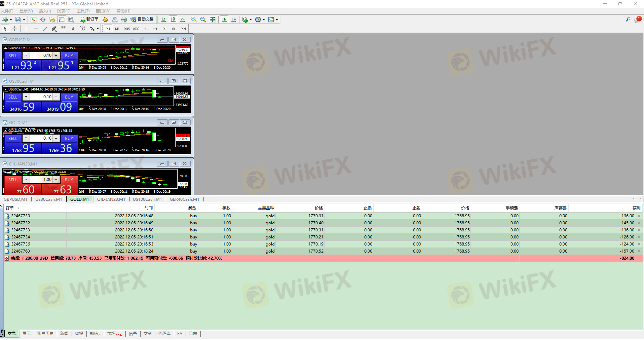Image resolution: width=644 pixels, height=340 pixels.
Task: Open the Market Watch window icon
Action: click(x=33, y=20)
